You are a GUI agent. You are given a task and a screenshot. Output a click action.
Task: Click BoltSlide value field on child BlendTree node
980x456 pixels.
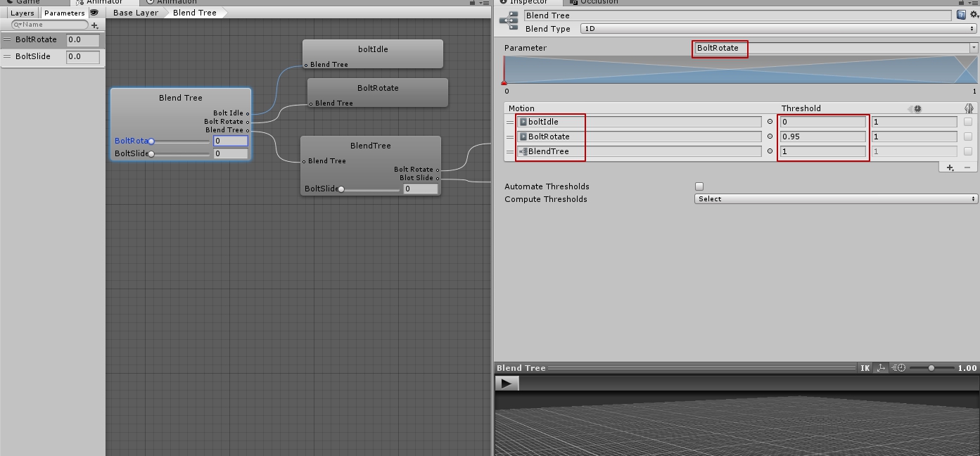click(x=421, y=189)
